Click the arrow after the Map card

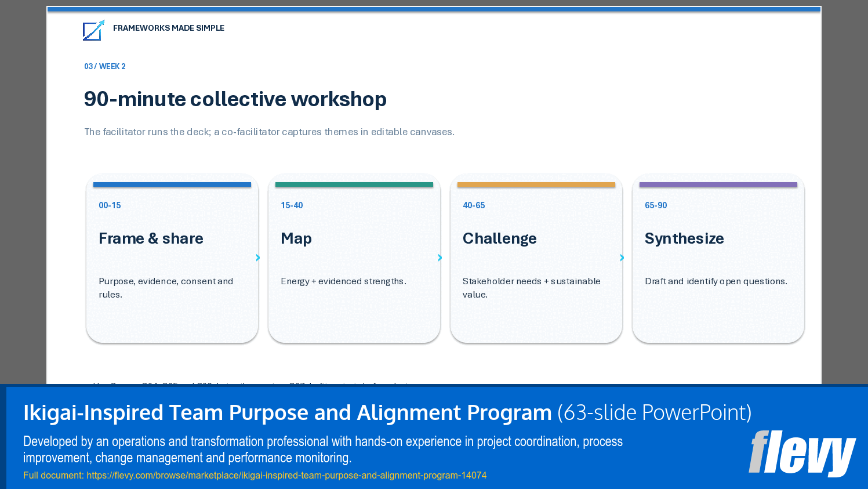440,258
